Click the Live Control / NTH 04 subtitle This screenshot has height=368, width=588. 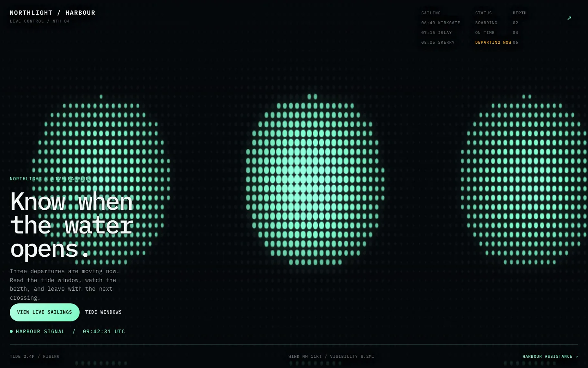tap(40, 21)
